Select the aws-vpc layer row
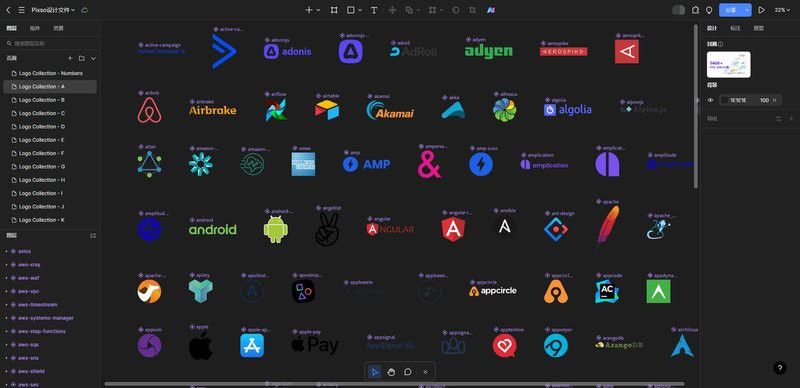Screen dimensions: 800x388 point(50,291)
